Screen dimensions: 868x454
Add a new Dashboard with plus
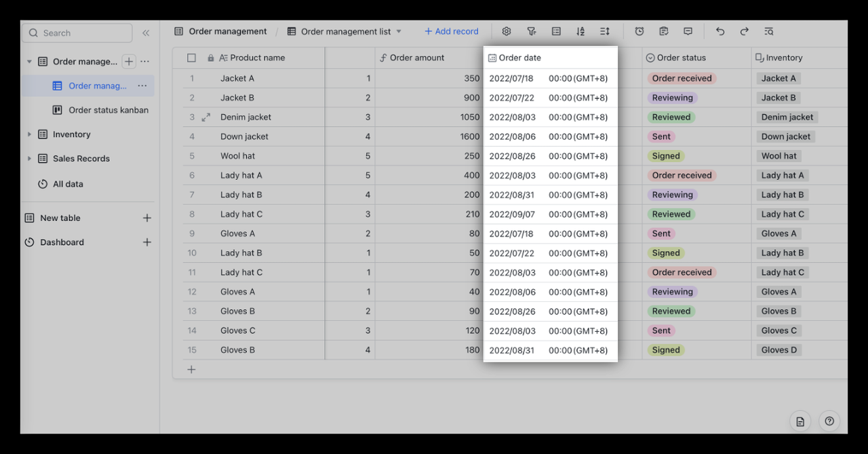(146, 242)
